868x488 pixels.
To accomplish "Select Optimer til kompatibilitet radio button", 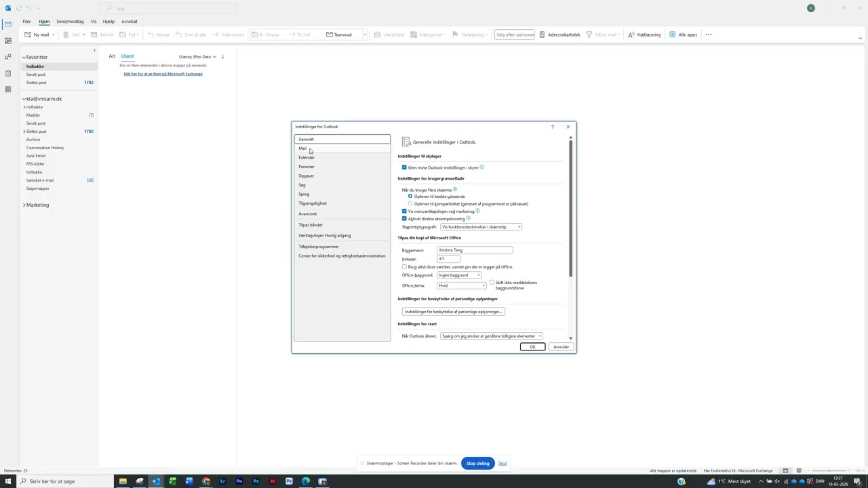I will pos(410,203).
